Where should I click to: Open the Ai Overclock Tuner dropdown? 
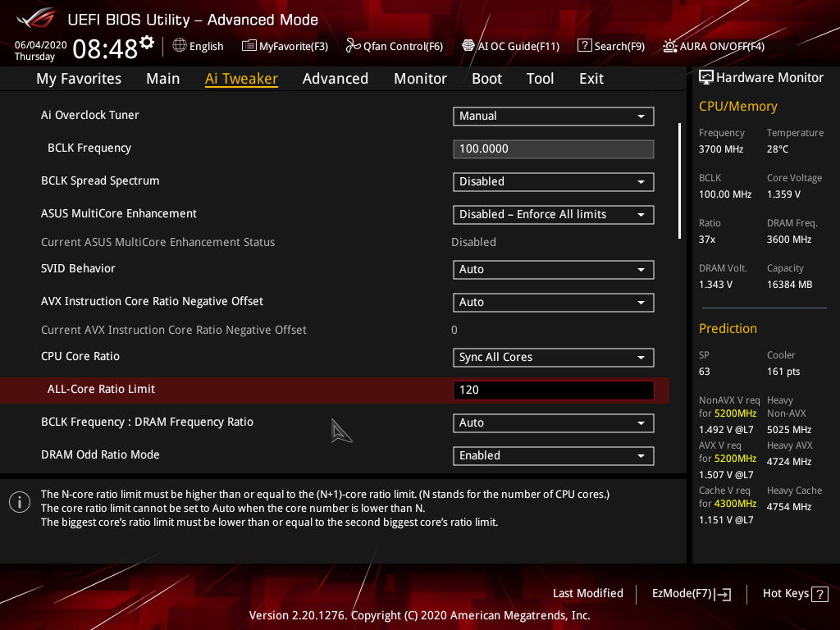[553, 116]
